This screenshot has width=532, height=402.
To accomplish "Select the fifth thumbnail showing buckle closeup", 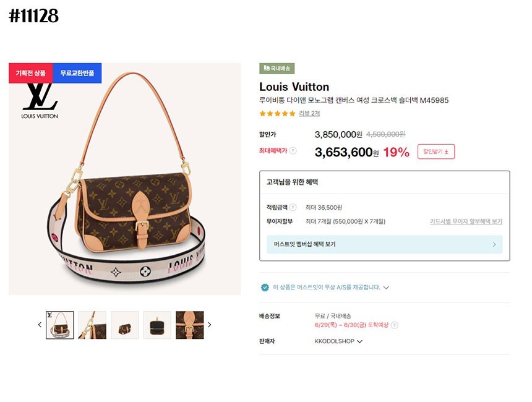I will [x=189, y=325].
